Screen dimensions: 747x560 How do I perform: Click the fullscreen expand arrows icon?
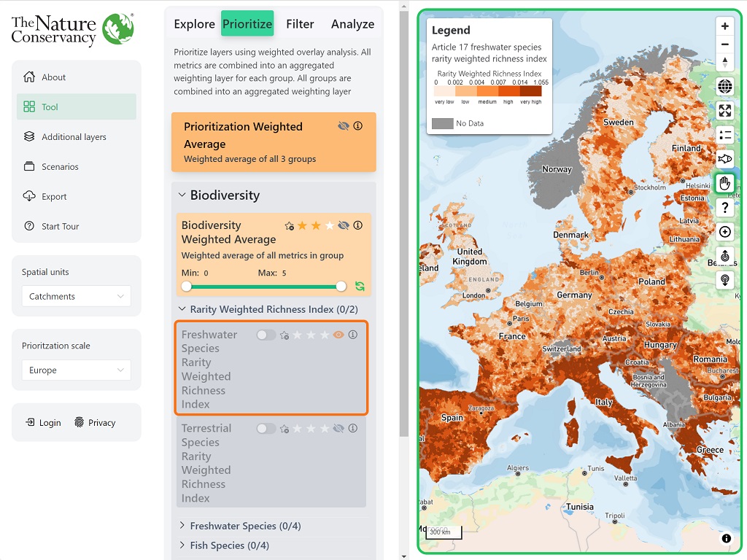[724, 111]
